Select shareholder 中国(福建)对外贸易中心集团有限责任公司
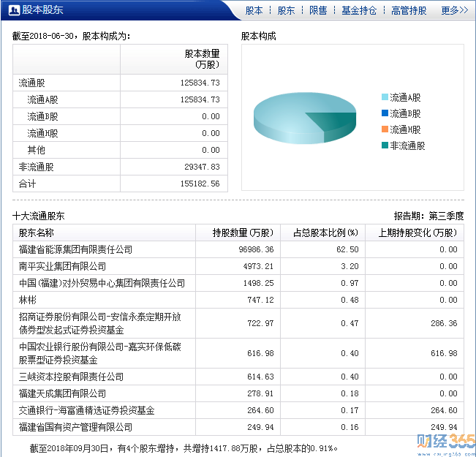 pyautogui.click(x=102, y=283)
